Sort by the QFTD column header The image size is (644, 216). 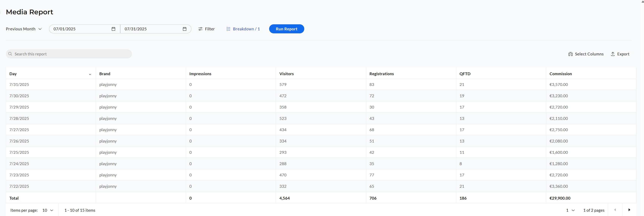click(x=465, y=74)
